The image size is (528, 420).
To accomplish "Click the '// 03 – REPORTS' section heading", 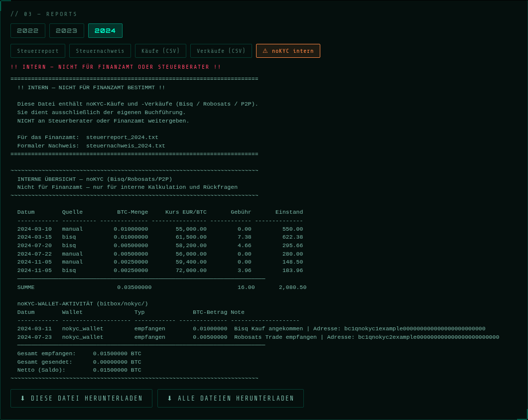I will tap(44, 14).
